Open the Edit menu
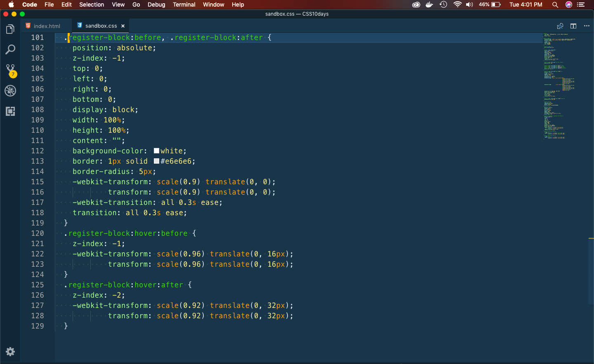The image size is (594, 364). tap(66, 5)
